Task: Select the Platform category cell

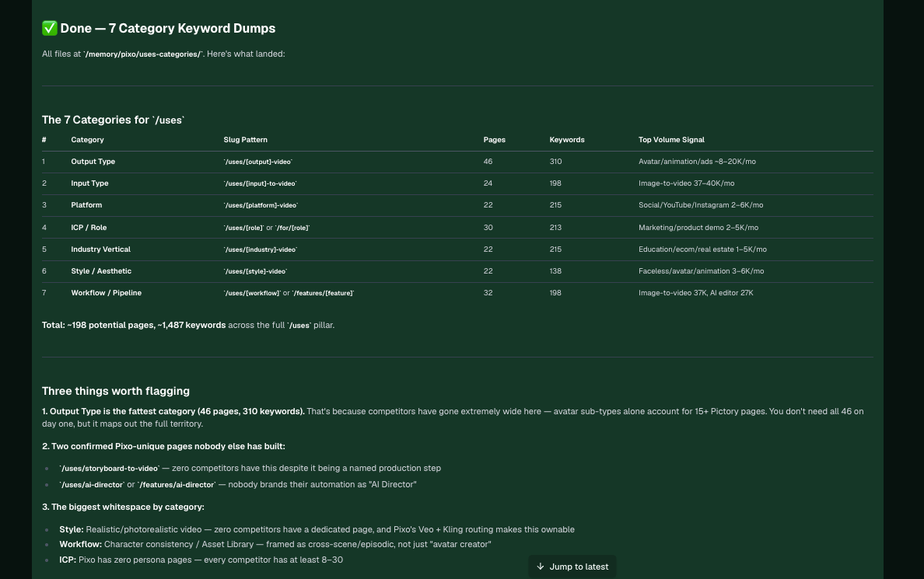Action: (x=86, y=205)
